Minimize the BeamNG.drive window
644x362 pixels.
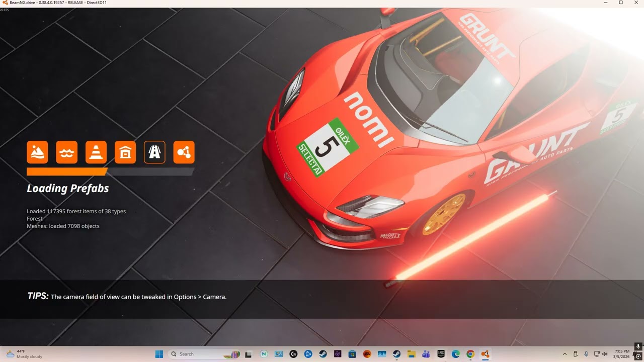coord(607,3)
